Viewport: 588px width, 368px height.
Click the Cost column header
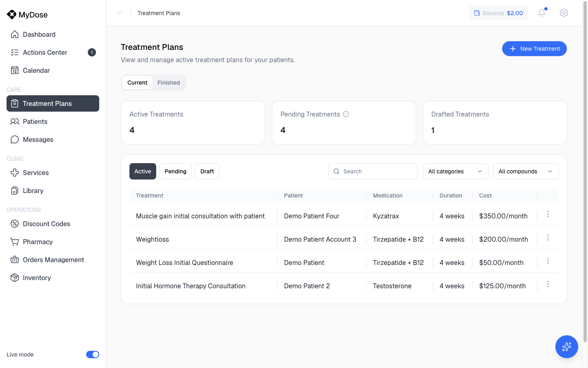click(485, 195)
